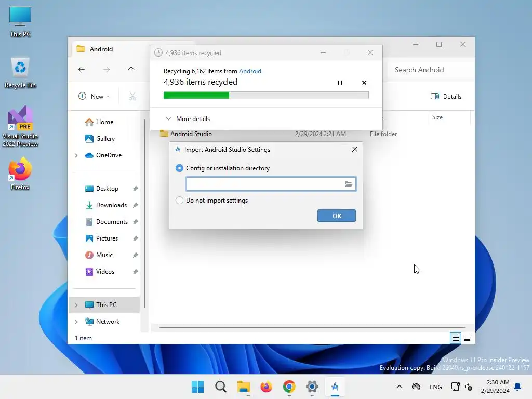
Task: Click the green recycling progress bar
Action: (266, 96)
